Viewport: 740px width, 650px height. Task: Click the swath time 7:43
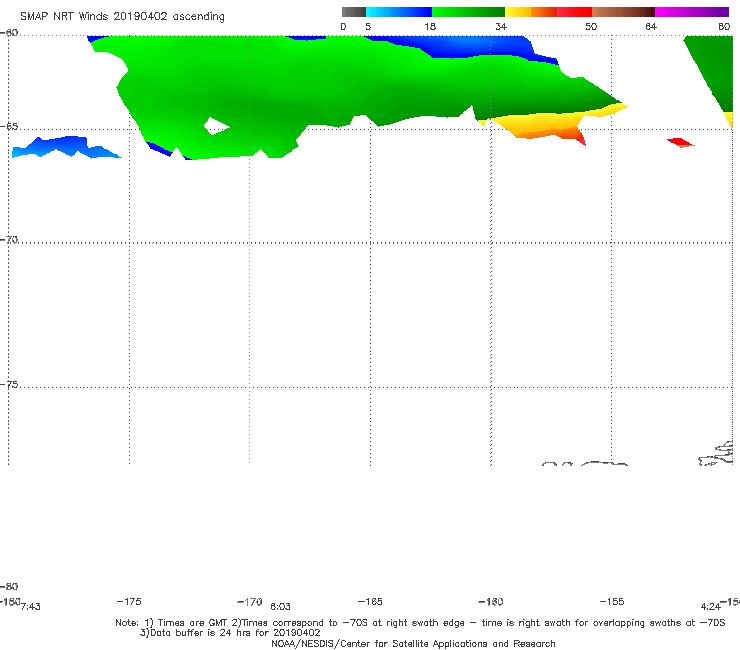click(x=31, y=607)
